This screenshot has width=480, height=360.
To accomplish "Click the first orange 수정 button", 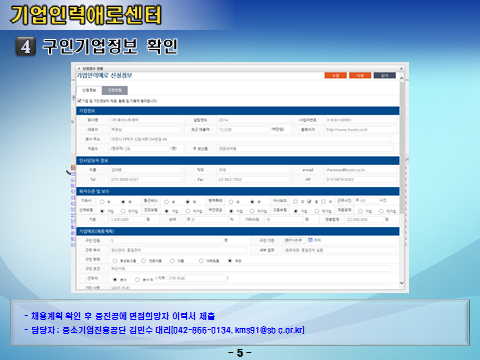I will 335,76.
